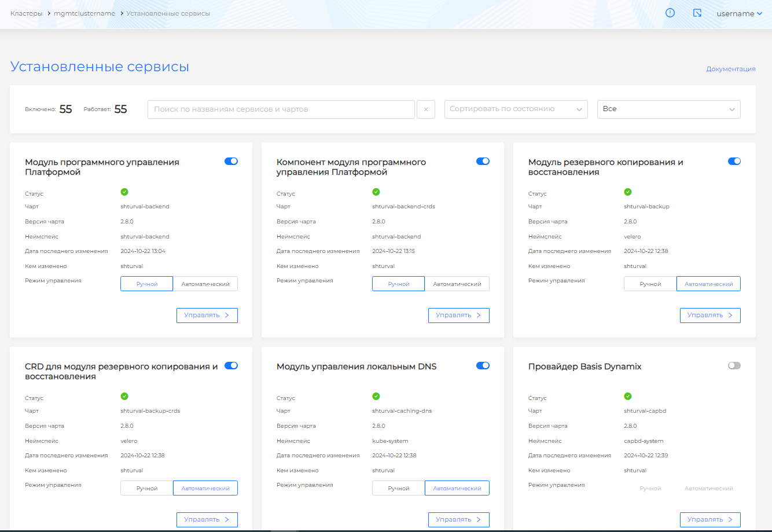Open Документация link
Screen dimensions: 772x532
731,69
